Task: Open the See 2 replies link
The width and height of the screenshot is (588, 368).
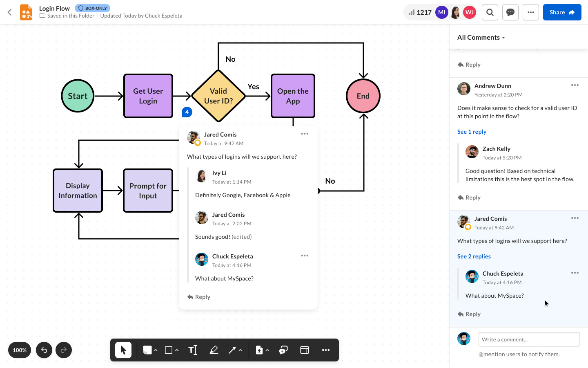Action: 474,256
